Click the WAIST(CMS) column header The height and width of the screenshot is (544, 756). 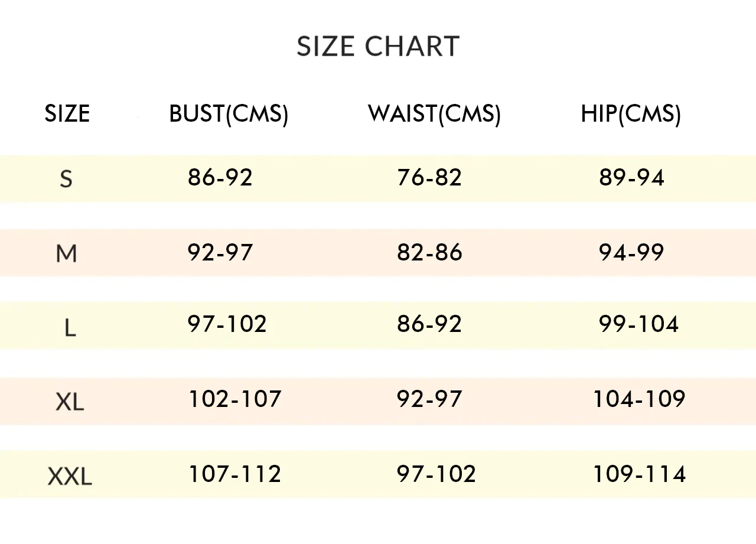pos(434,113)
